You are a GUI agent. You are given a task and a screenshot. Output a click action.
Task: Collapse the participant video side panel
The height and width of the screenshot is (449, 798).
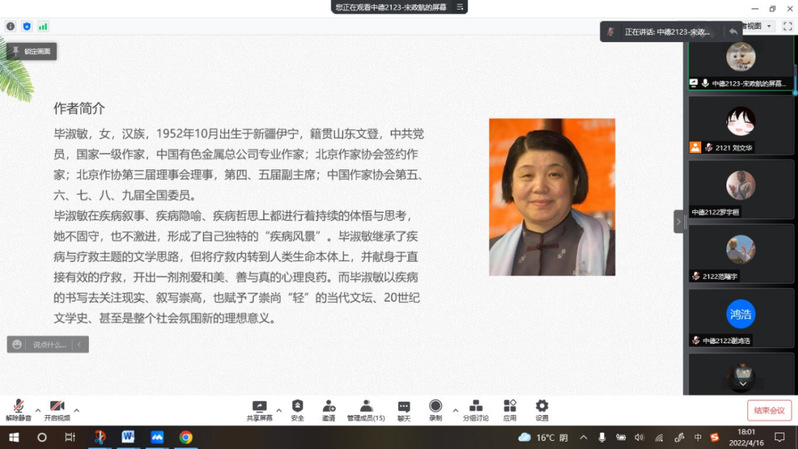point(678,222)
